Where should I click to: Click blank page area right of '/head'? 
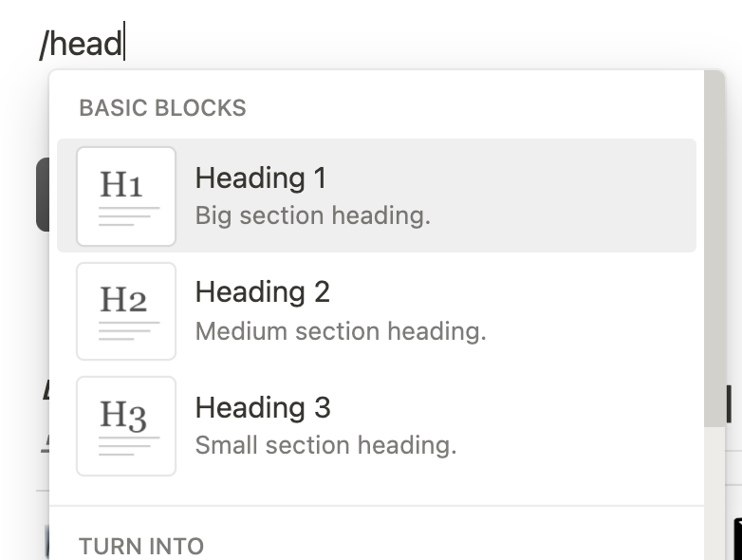pos(426,44)
